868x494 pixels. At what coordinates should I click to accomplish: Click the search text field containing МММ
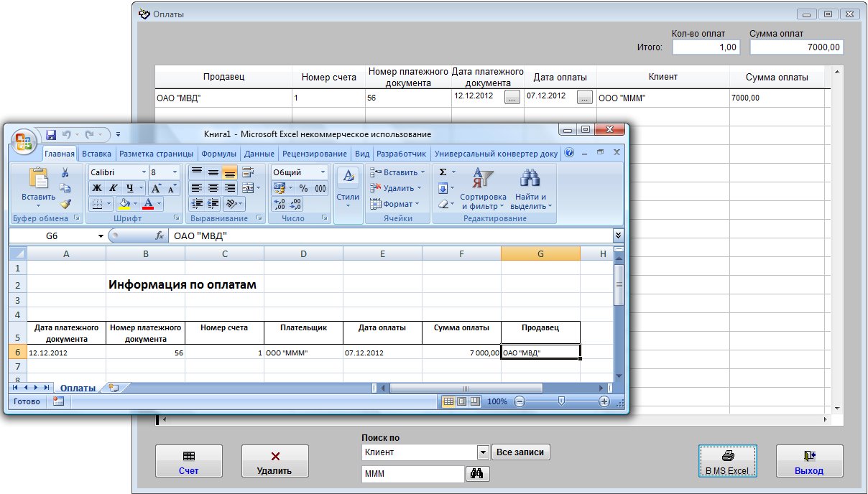[x=412, y=474]
